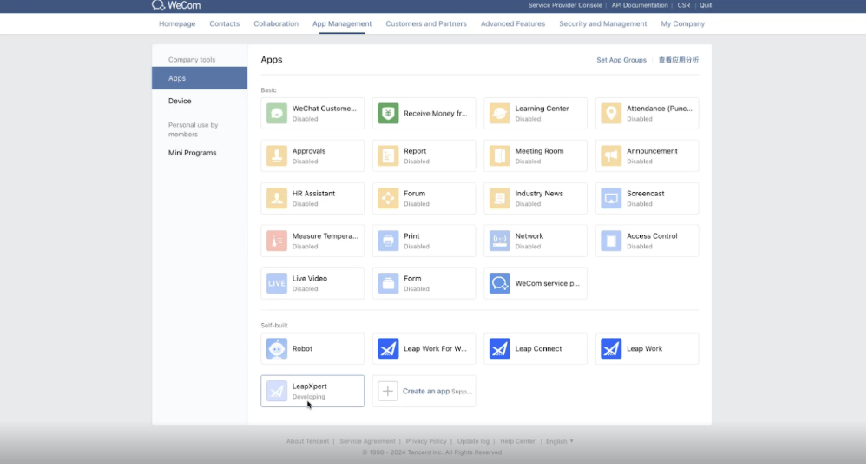Open the HR Assistant person icon

click(277, 198)
